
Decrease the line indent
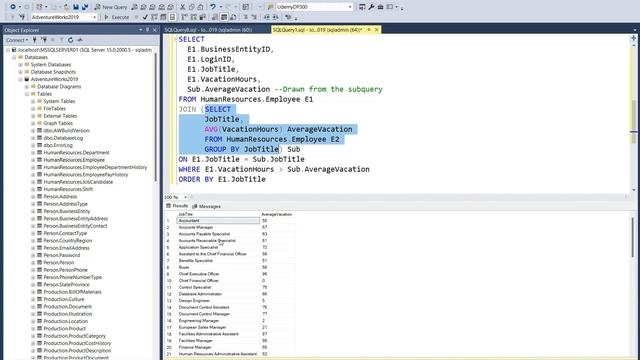tap(267, 17)
